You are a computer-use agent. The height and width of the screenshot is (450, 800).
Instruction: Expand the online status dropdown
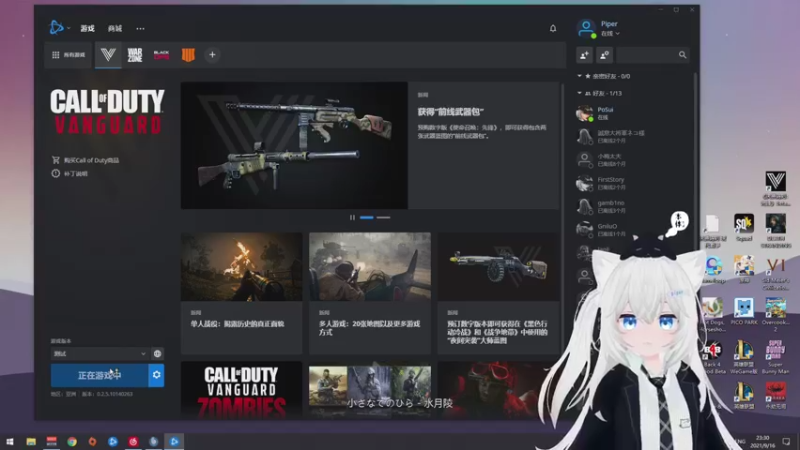tap(610, 34)
